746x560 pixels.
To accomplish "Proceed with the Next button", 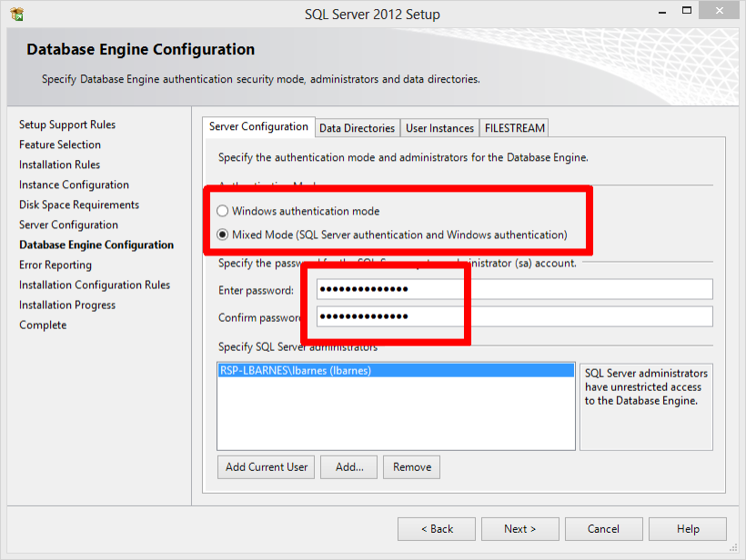I will [x=520, y=529].
